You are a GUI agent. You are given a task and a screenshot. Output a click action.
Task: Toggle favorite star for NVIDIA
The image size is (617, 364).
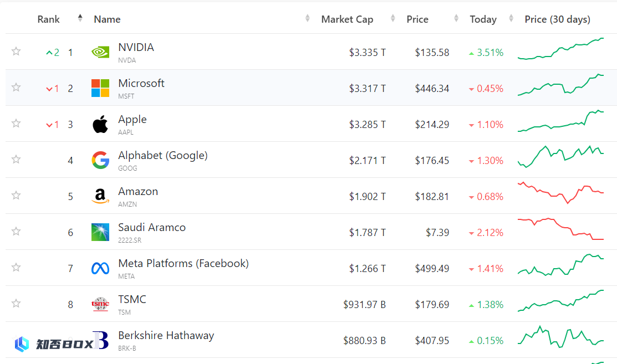point(16,51)
